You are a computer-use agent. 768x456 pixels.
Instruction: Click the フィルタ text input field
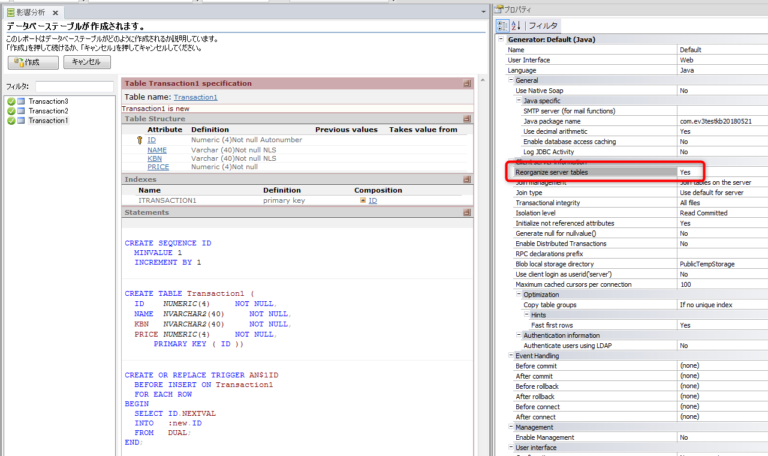coord(76,87)
